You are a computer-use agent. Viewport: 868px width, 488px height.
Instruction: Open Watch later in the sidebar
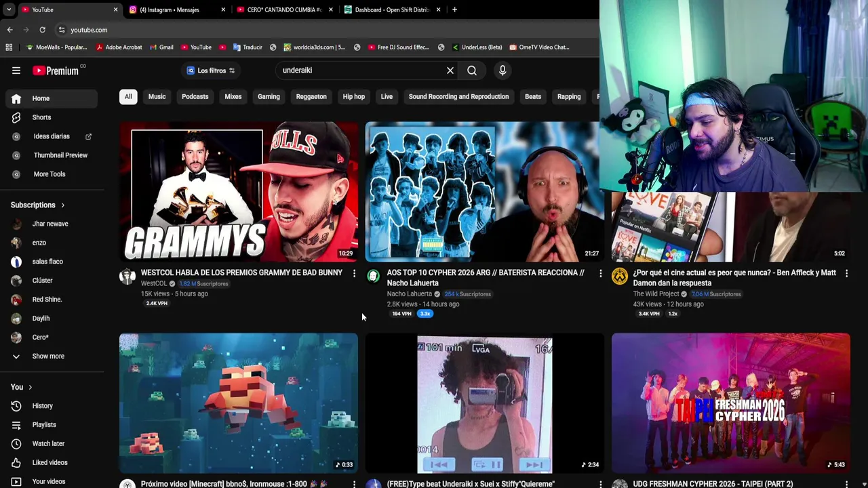[x=52, y=444]
